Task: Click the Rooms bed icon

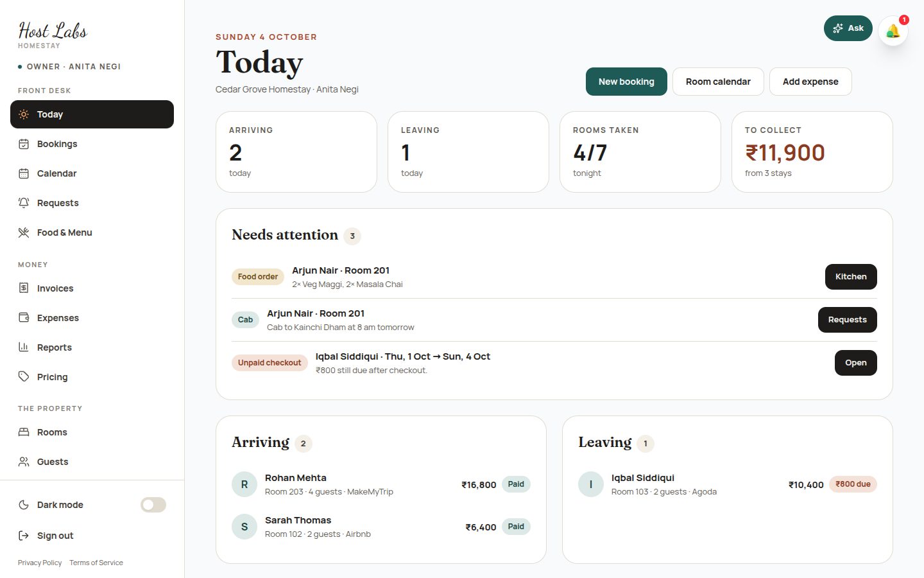Action: (24, 432)
